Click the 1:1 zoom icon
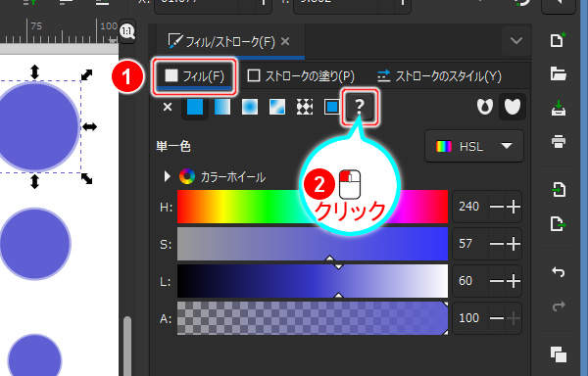Viewport: 588px width, 376px height. point(127,31)
